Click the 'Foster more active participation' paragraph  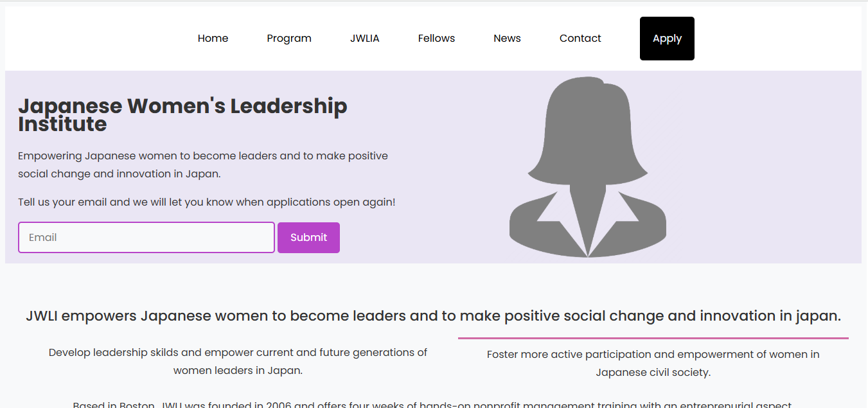(x=653, y=364)
